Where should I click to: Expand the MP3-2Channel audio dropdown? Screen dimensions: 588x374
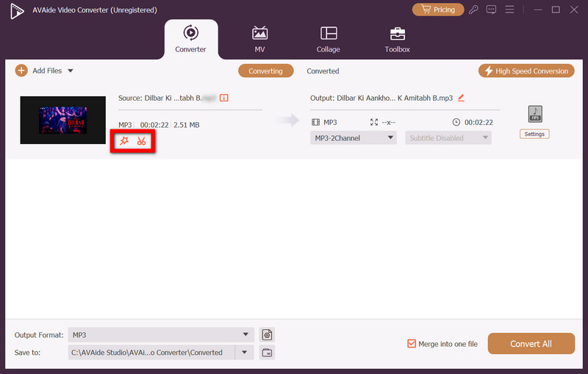click(355, 137)
